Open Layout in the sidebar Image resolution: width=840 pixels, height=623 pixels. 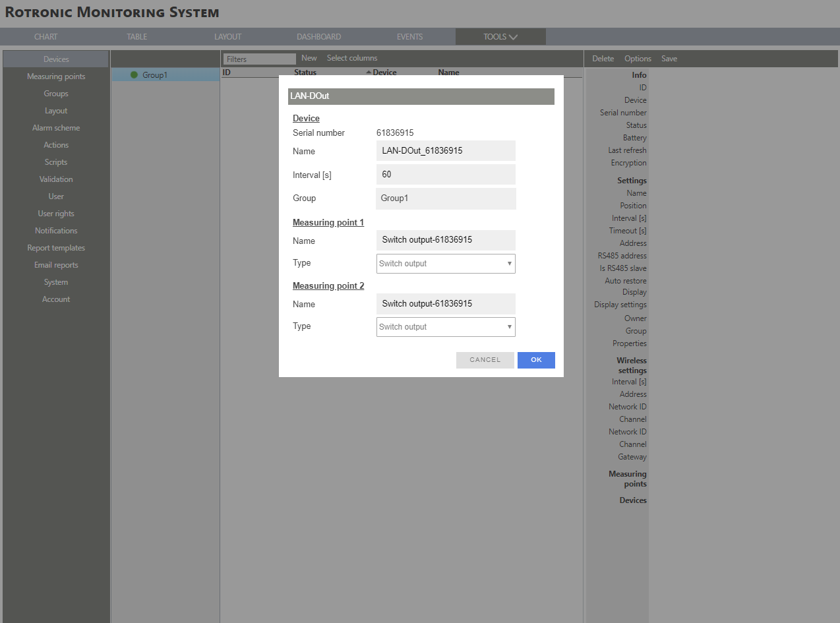pos(56,111)
